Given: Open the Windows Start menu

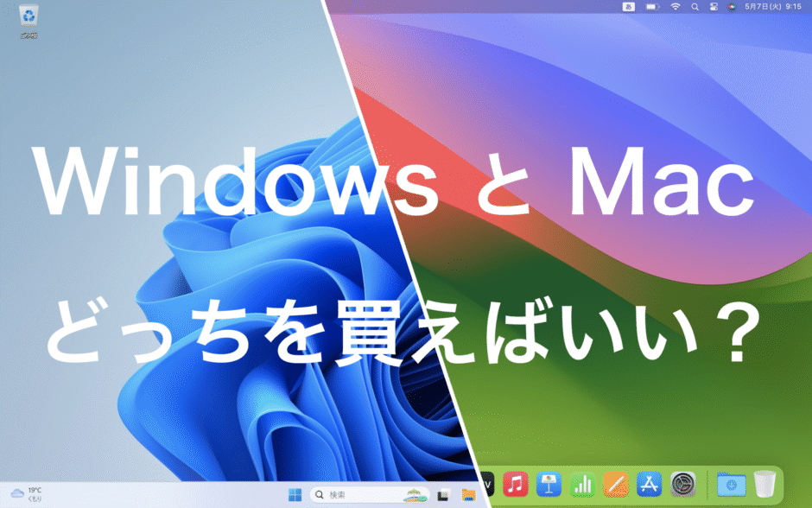Looking at the screenshot, I should 295,495.
